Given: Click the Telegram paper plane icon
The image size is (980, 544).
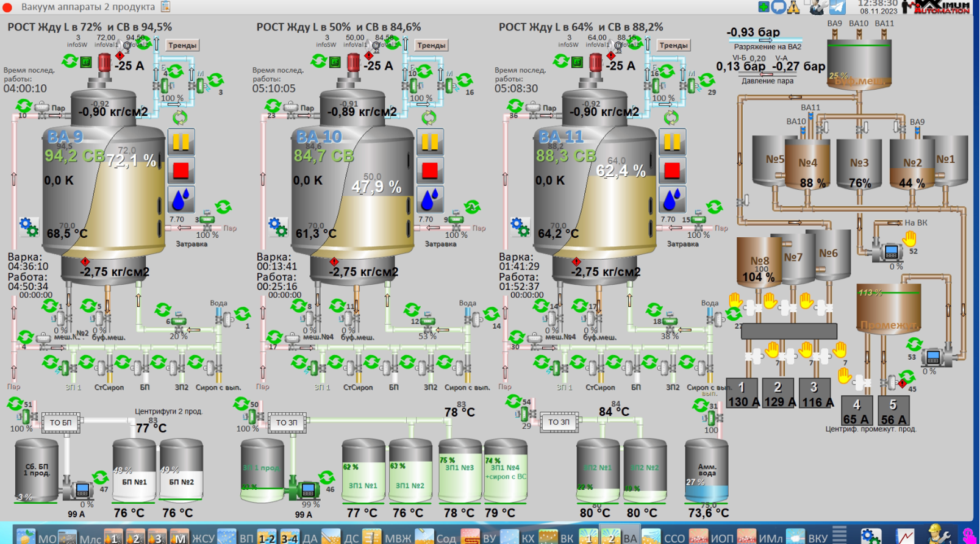Looking at the screenshot, I should tap(837, 7).
